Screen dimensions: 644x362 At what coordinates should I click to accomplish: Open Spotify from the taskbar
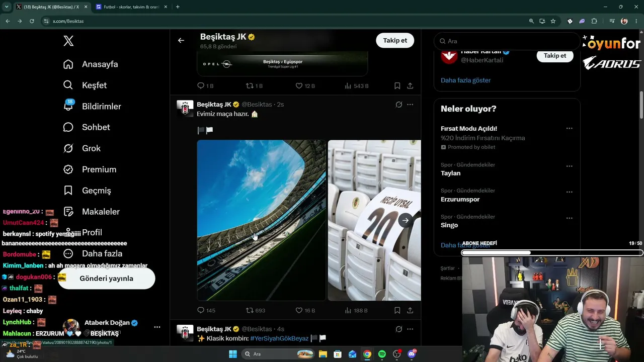pyautogui.click(x=382, y=354)
